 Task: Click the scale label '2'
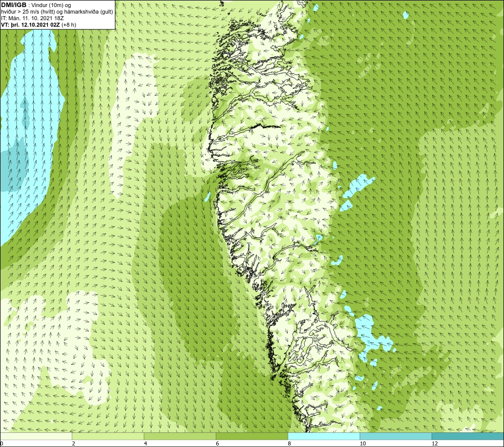coord(74,444)
